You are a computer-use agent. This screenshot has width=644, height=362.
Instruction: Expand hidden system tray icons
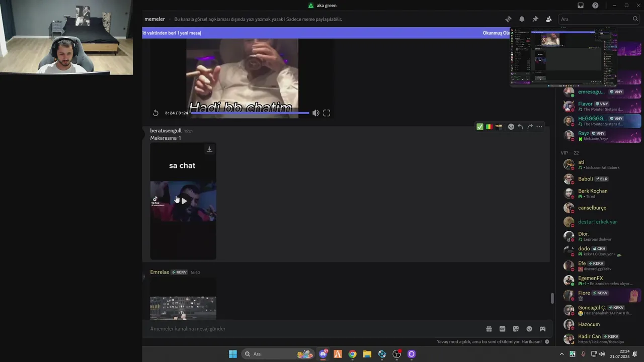coord(561,354)
